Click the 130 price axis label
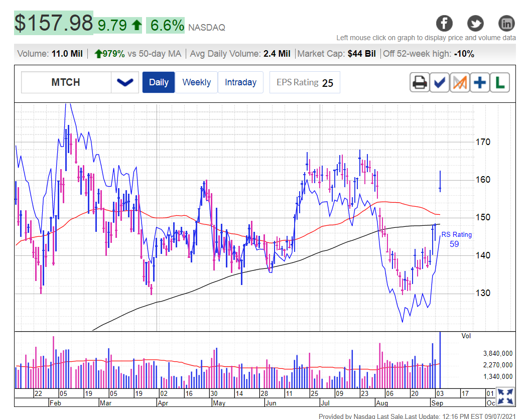Image resolution: width=532 pixels, height=419 pixels. [x=483, y=293]
